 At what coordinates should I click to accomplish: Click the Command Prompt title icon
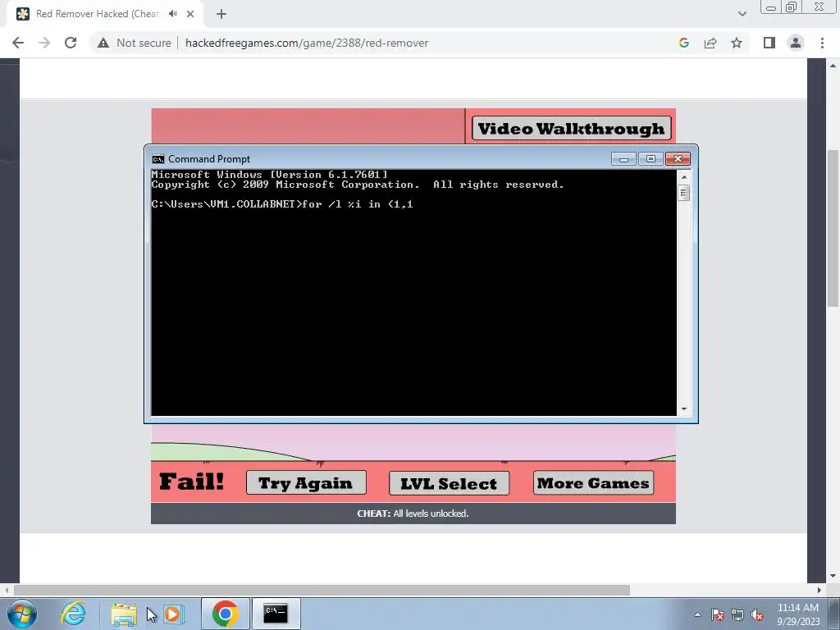pos(157,159)
